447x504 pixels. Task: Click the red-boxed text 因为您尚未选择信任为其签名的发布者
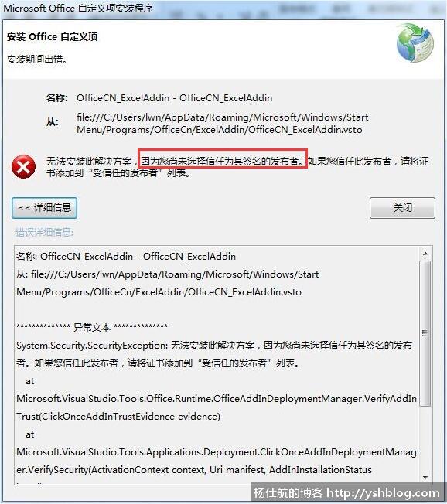[x=223, y=161]
